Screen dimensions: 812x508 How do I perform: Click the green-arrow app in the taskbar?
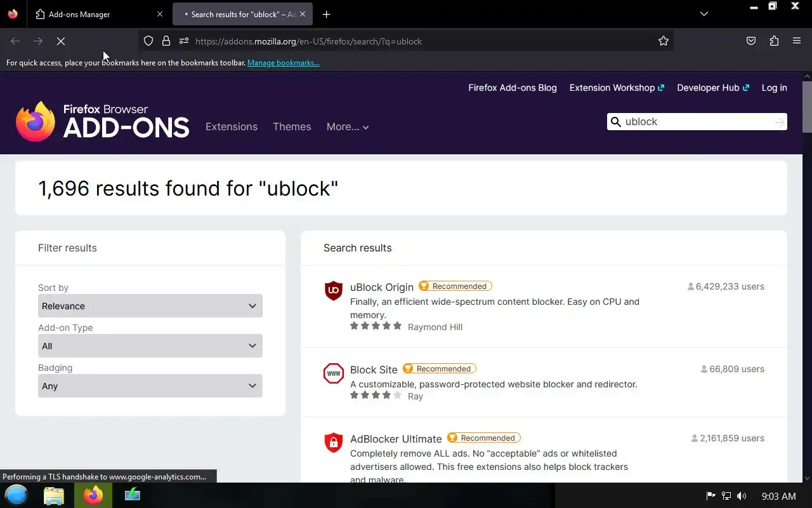pos(133,495)
